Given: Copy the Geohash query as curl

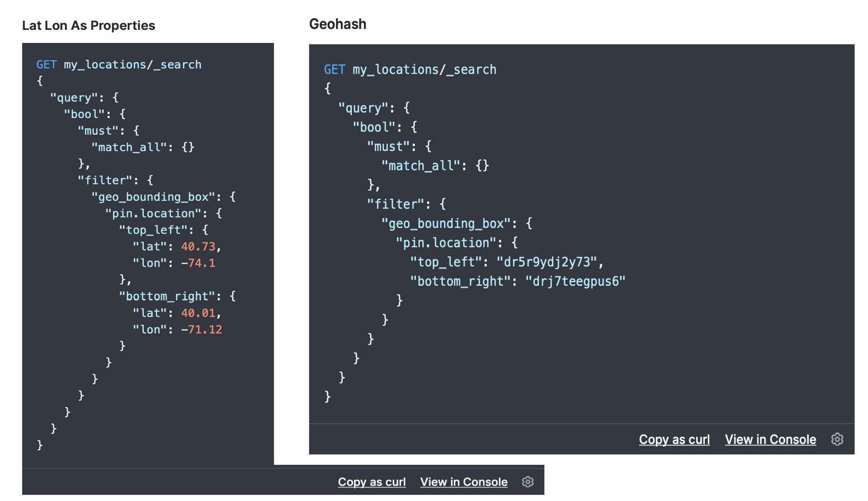Looking at the screenshot, I should pos(674,440).
